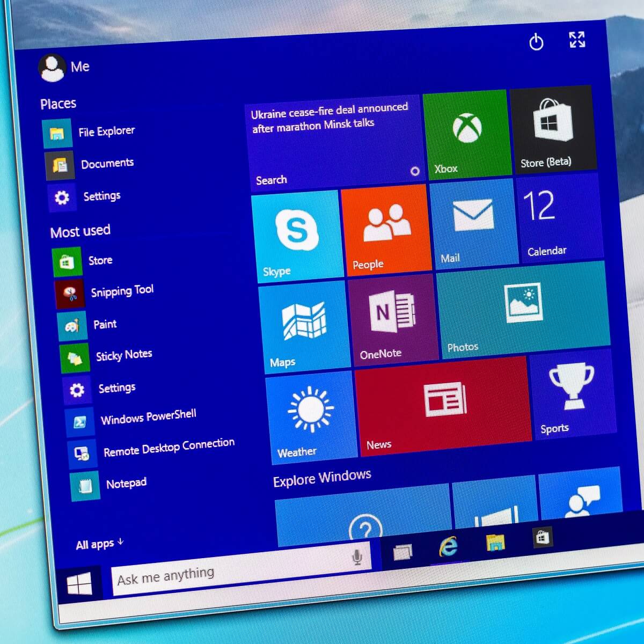Open the Mail tile
Screen dimensions: 644x644
tap(473, 223)
